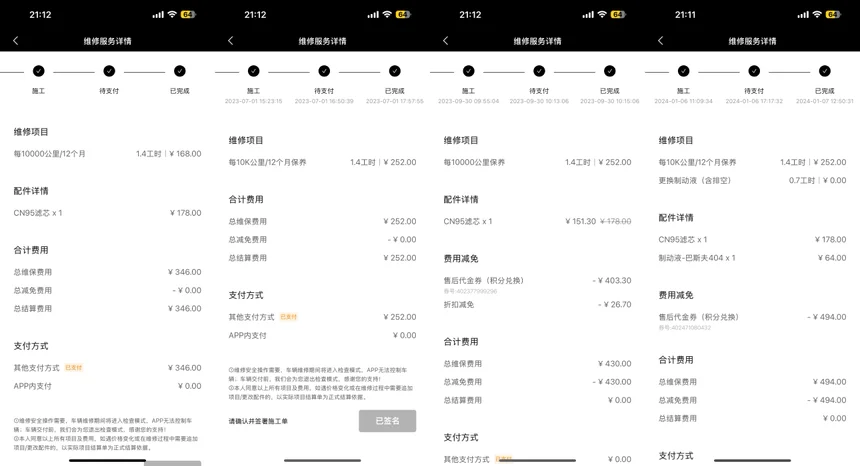The width and height of the screenshot is (860, 466).
Task: Select 已完成 step checkmark dated 2024-01-07 12:50:31
Action: [825, 71]
